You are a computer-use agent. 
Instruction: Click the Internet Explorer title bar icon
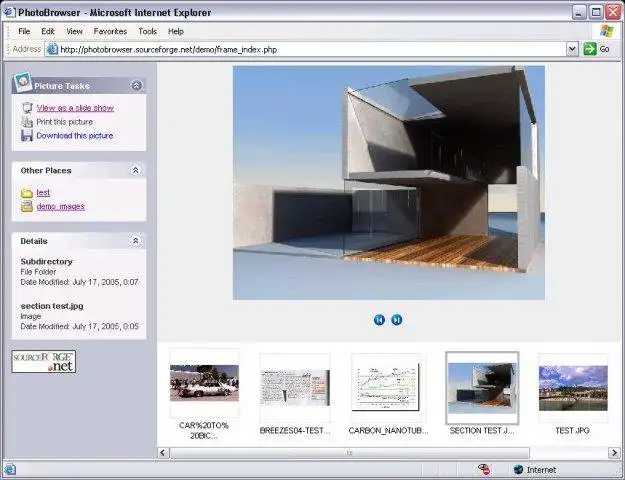click(9, 12)
